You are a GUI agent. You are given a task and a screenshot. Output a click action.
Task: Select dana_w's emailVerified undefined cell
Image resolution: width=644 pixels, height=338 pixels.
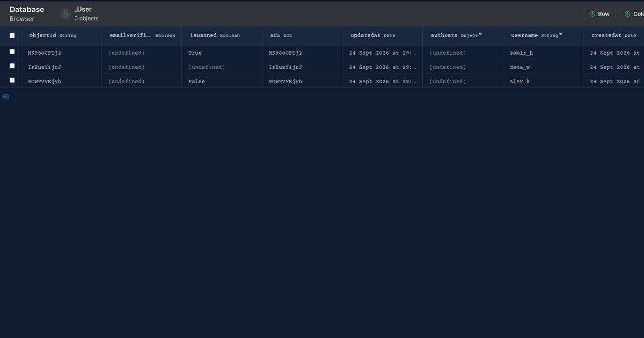tap(142, 67)
